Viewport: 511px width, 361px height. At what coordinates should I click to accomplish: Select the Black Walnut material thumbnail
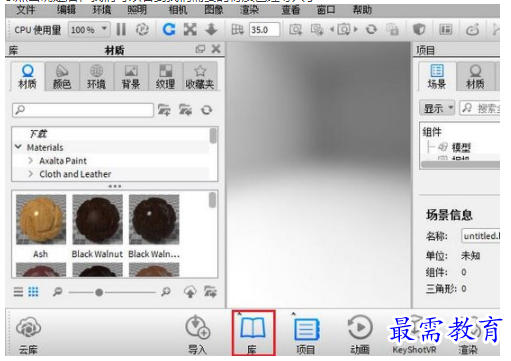point(97,220)
